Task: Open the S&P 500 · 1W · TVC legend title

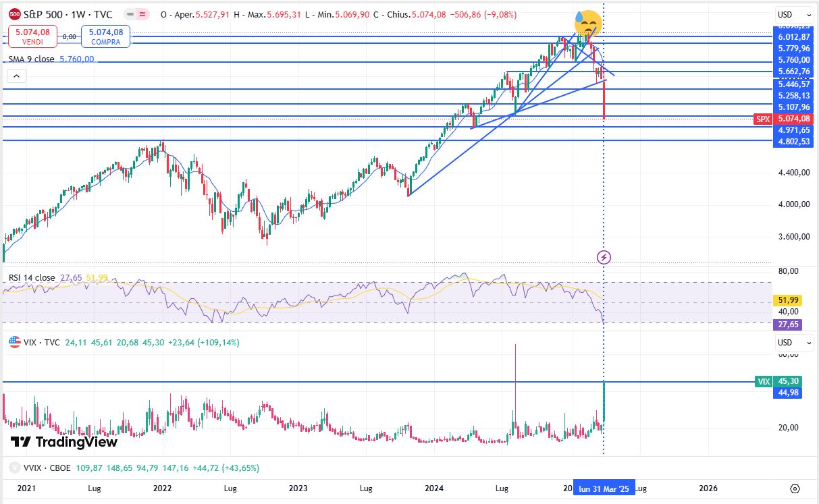Action: coord(68,14)
